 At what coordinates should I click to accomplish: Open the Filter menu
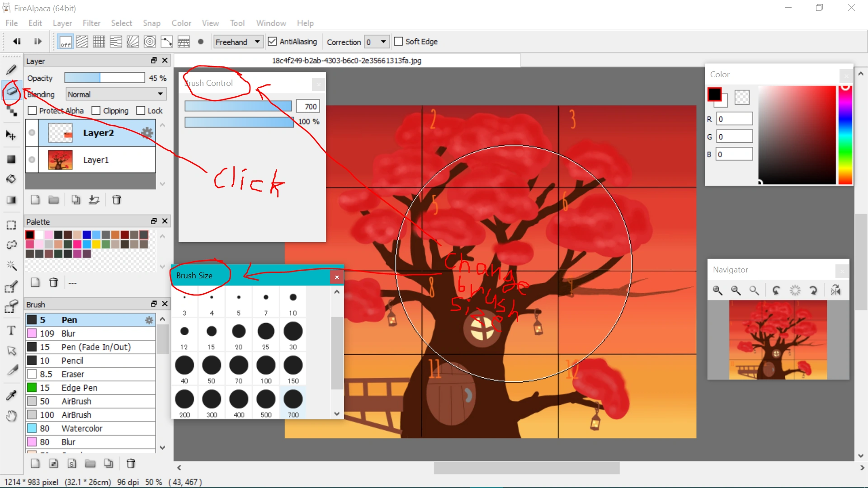point(91,23)
